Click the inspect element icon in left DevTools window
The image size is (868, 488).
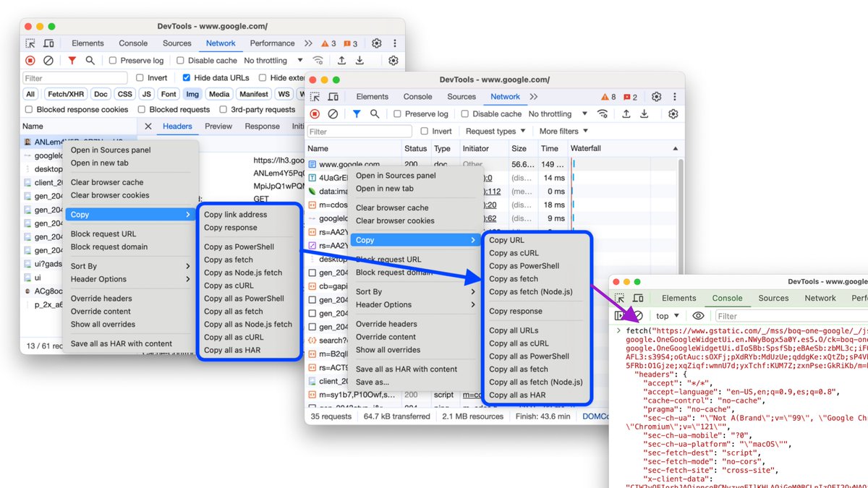click(x=30, y=43)
